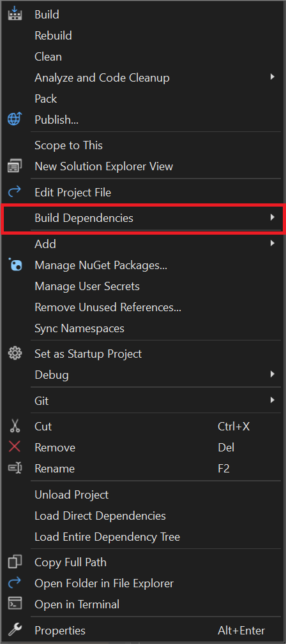Screen dimensions: 286x644
Task: Open the Git submenu arrow
Action: 272,400
